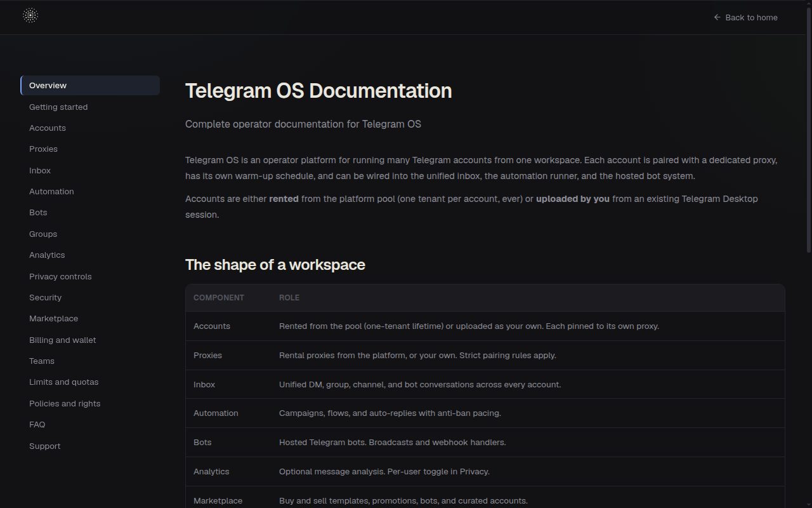Image resolution: width=812 pixels, height=508 pixels.
Task: Select Overview in the sidebar
Action: click(90, 85)
